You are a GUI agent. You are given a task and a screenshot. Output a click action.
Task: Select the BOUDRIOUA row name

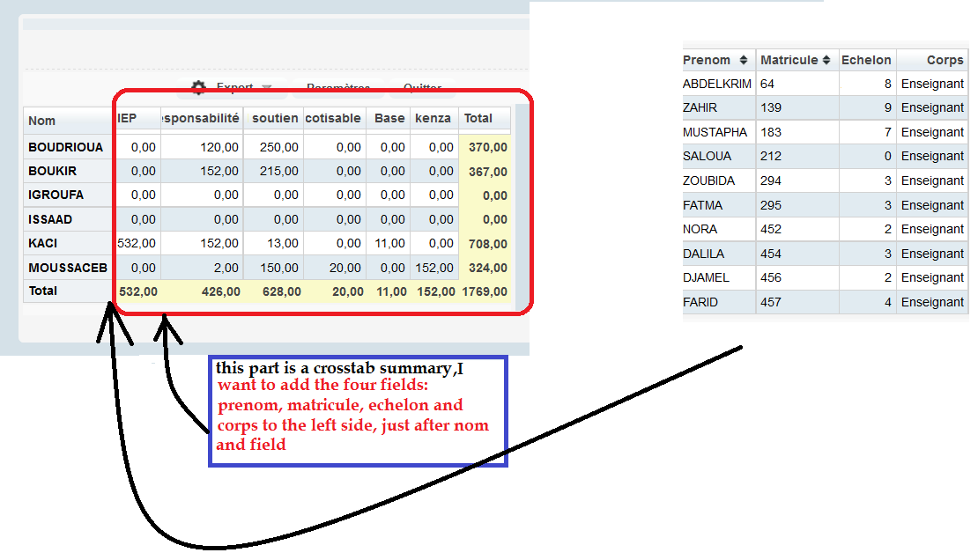(x=65, y=147)
